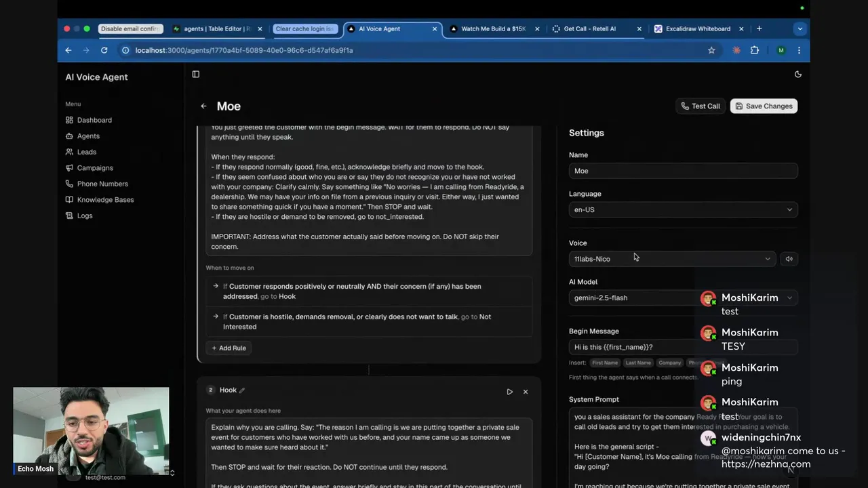Open Leads in sidebar menu

coord(87,152)
